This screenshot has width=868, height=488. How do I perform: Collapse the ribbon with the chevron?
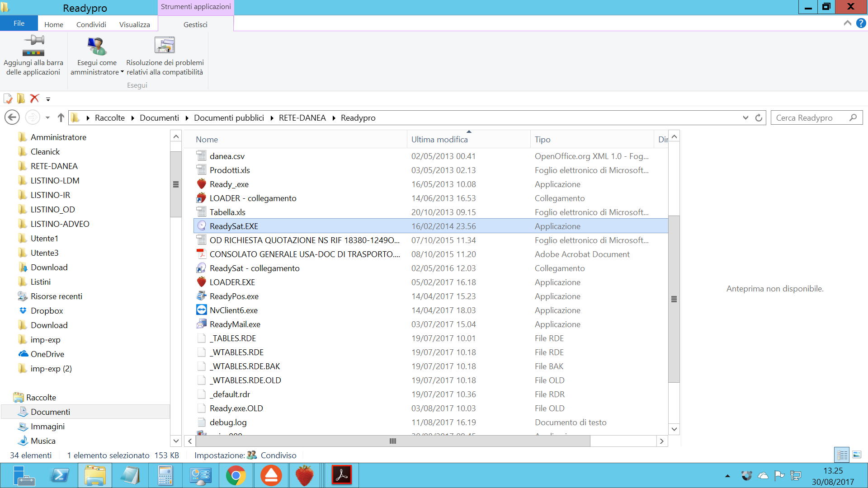847,23
